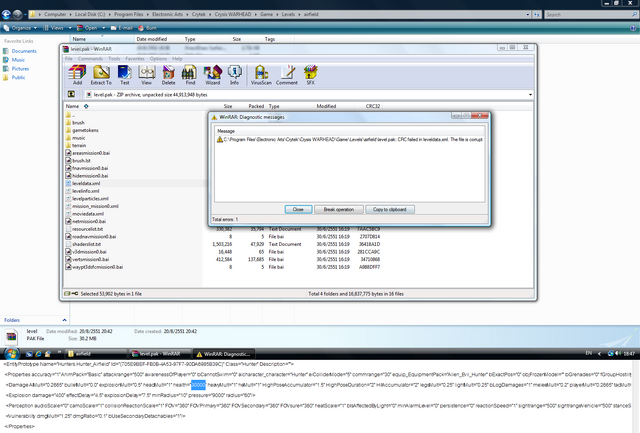Open the Options menu
This screenshot has height=433, width=640.
pos(158,59)
